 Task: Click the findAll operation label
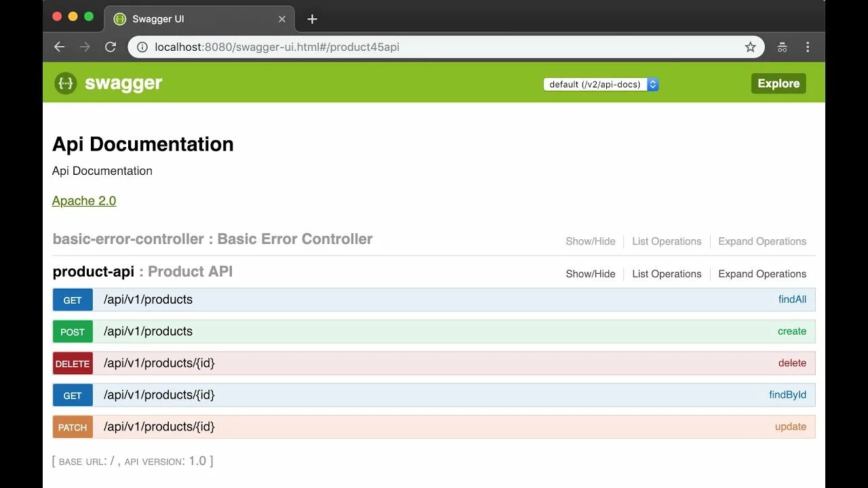(x=792, y=300)
